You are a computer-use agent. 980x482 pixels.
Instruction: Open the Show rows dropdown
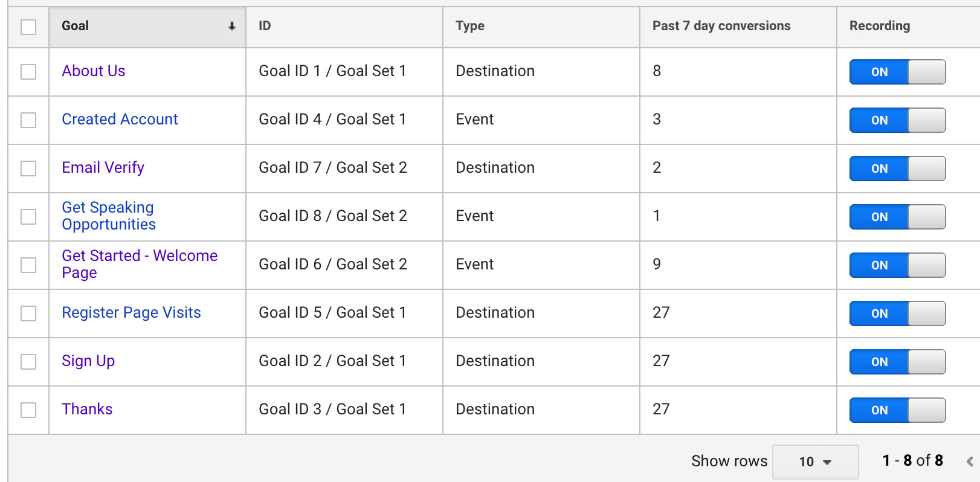click(x=815, y=462)
